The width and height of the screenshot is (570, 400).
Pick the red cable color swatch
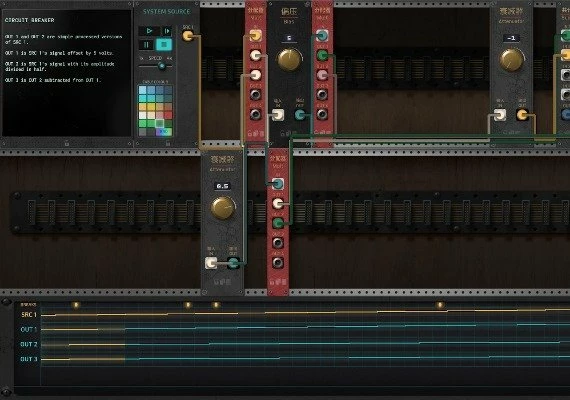[168, 115]
